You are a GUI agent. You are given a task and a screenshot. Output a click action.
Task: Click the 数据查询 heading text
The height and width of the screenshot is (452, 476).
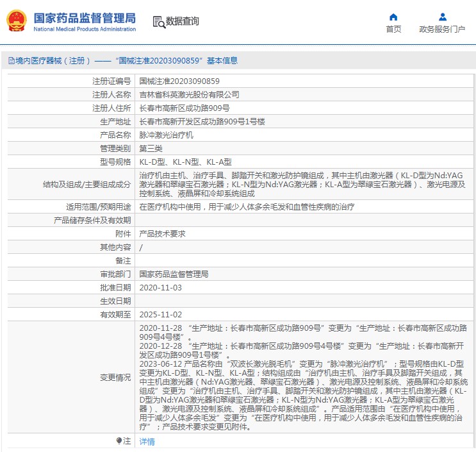pos(182,21)
